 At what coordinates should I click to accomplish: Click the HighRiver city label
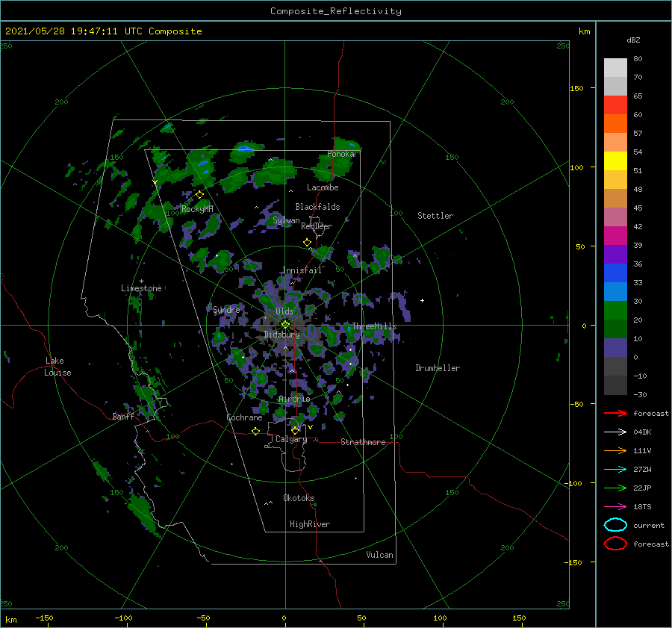point(310,524)
